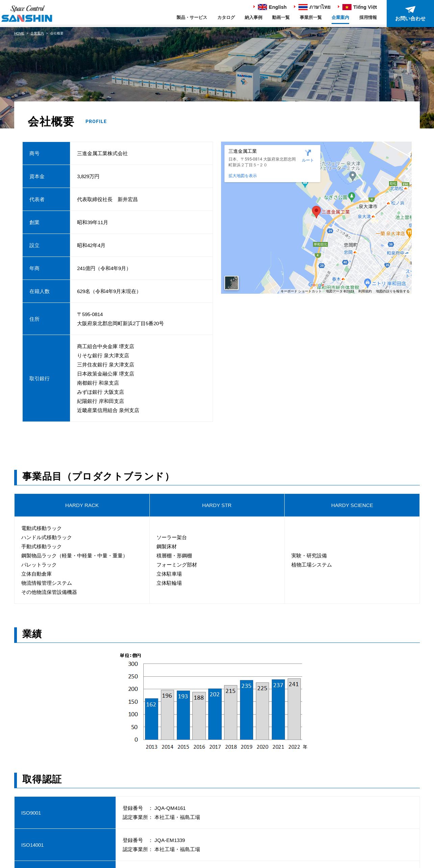Click the 一蘭 泉大津店 restaurant marker
The width and height of the screenshot is (434, 868).
pos(409,233)
